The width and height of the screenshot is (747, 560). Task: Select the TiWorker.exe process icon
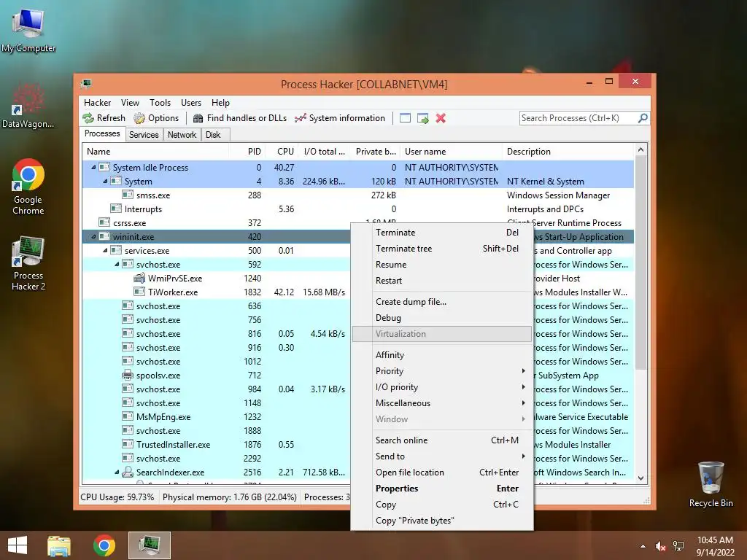139,292
